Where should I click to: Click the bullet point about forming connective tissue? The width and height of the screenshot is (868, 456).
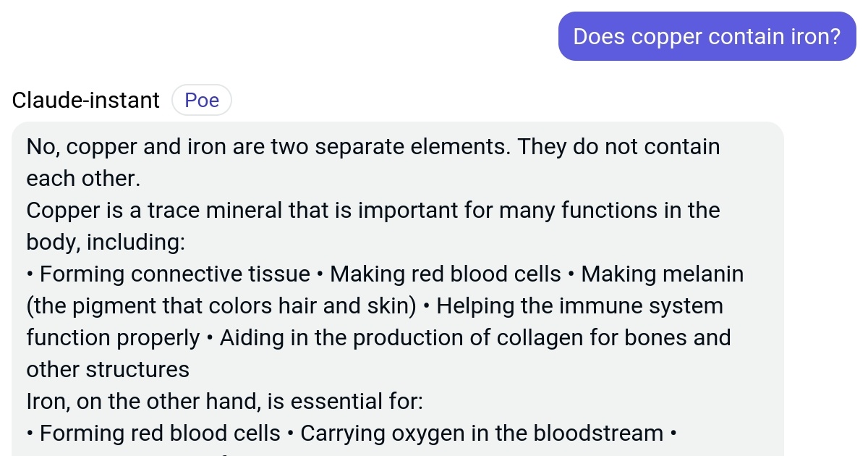pyautogui.click(x=166, y=274)
